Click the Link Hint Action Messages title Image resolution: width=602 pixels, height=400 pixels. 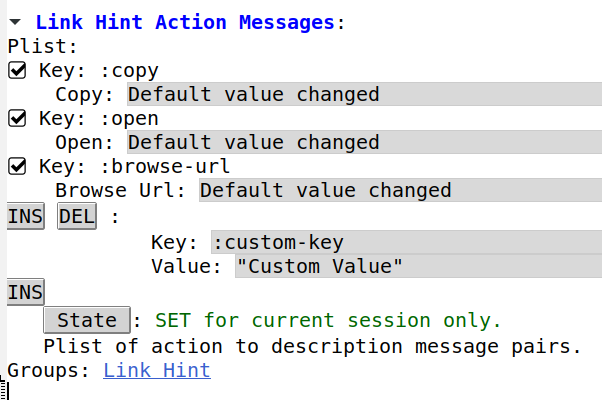coord(185,22)
